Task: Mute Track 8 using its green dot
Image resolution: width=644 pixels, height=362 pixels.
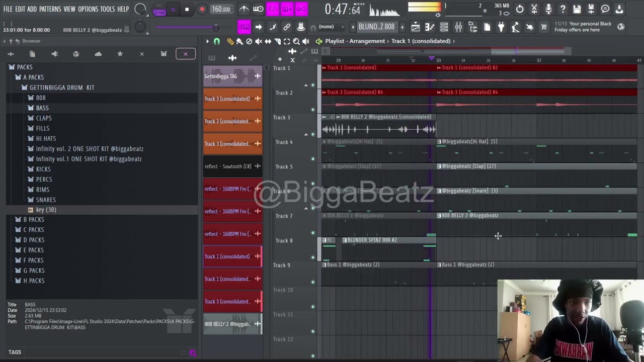Action: (312, 257)
